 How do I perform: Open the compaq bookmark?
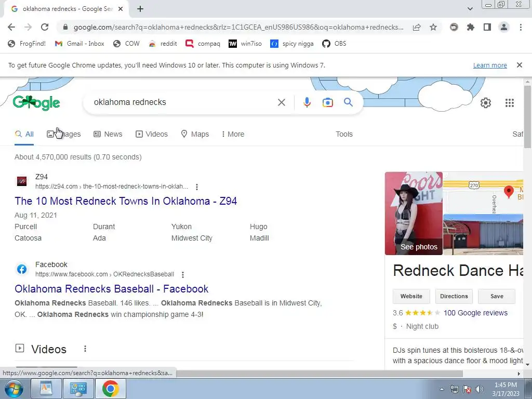click(x=203, y=44)
